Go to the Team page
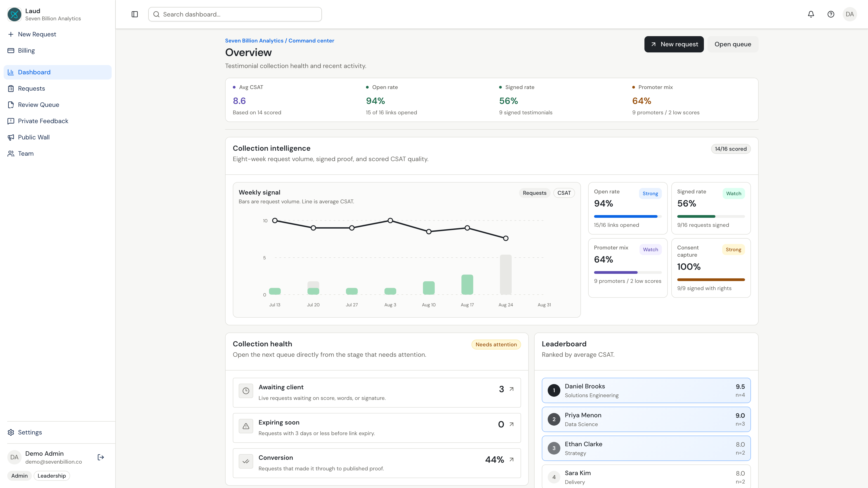This screenshot has height=488, width=868. (x=58, y=154)
